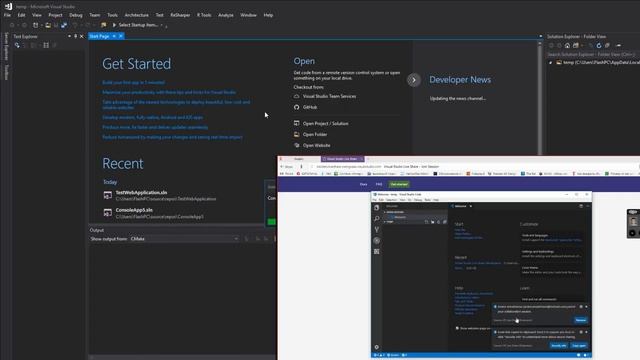The width and height of the screenshot is (640, 360).
Task: Close the Test Explorer panel
Action: 82,36
